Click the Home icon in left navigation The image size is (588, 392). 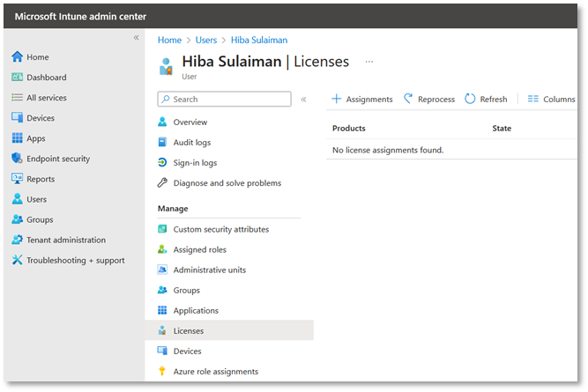click(17, 57)
